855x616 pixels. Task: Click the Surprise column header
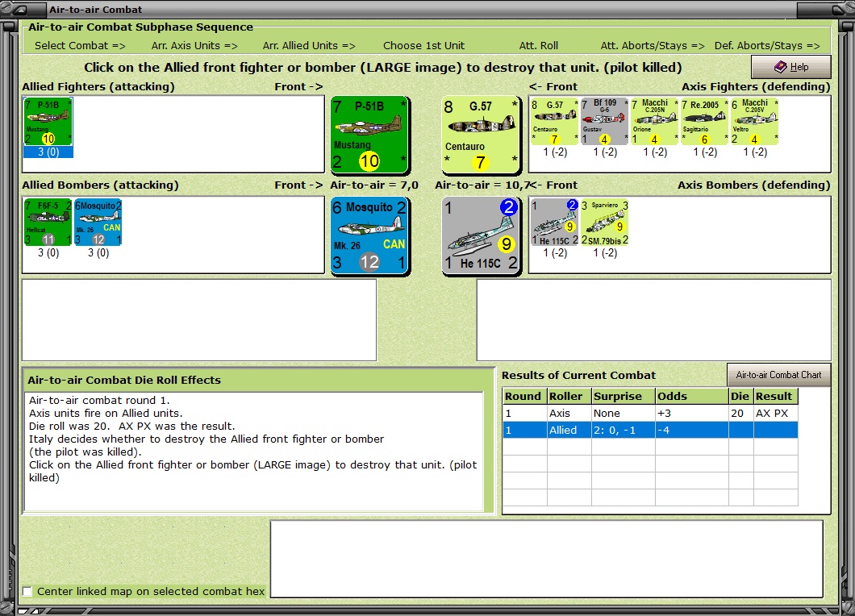(624, 397)
